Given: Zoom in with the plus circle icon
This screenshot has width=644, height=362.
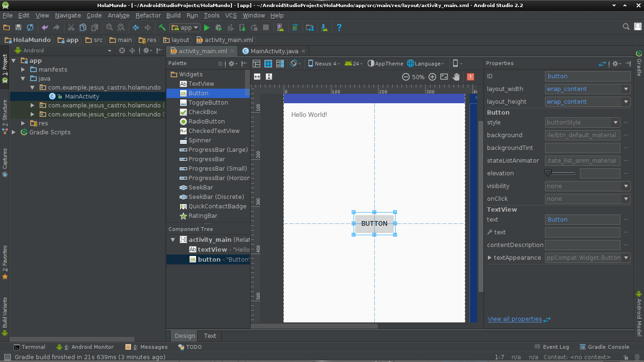Looking at the screenshot, I should [432, 77].
